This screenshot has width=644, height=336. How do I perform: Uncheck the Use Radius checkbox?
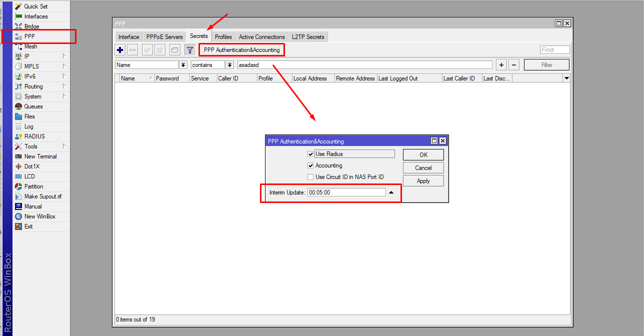310,154
